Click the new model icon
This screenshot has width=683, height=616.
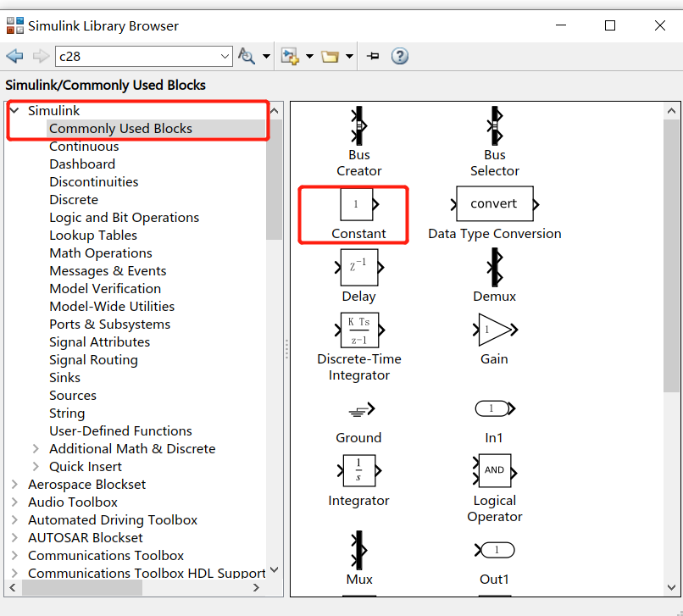290,56
